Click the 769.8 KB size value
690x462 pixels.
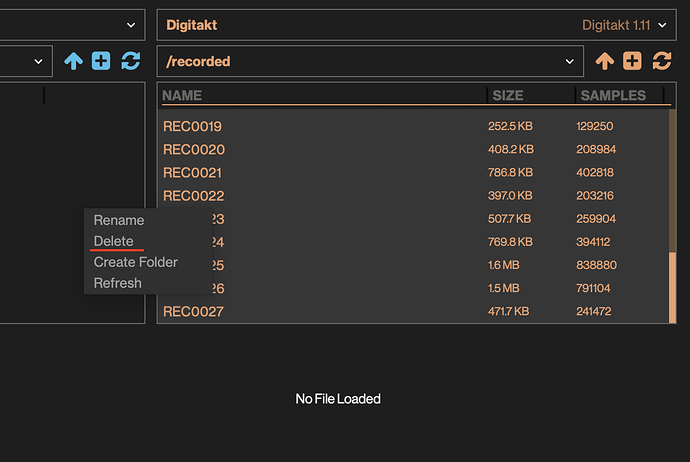[510, 242]
